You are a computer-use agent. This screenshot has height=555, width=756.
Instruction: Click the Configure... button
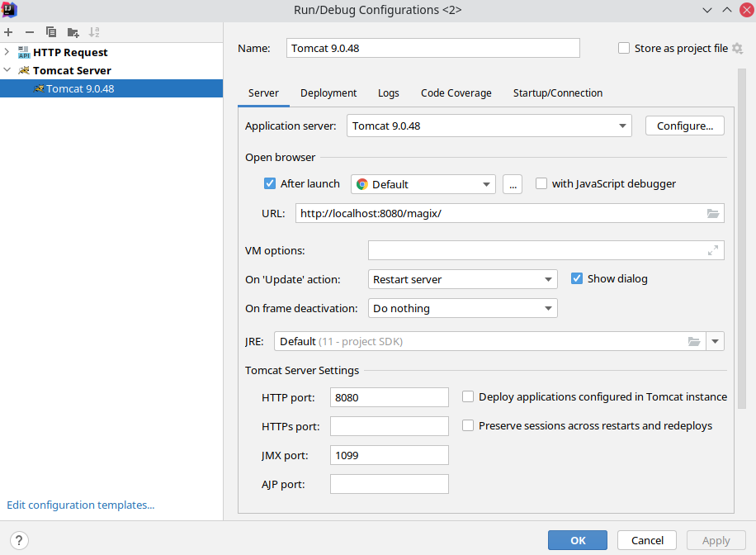(685, 126)
